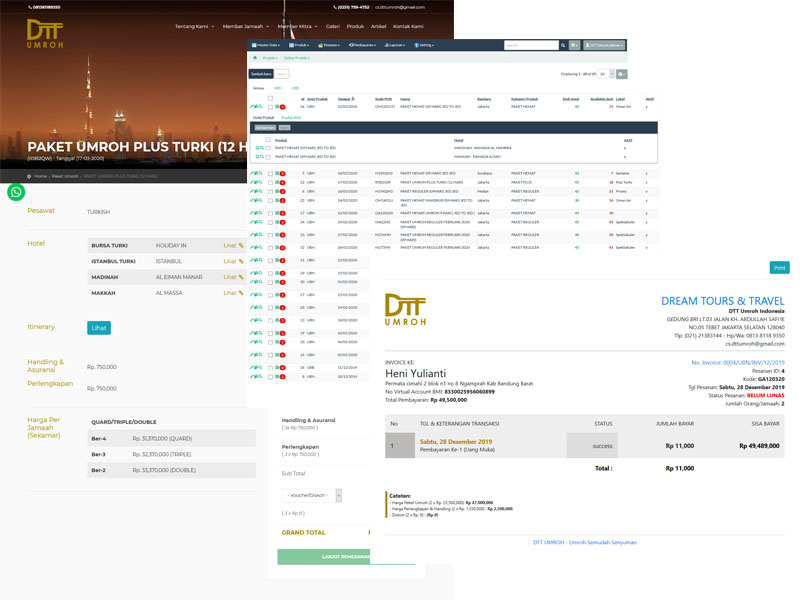Open the Galeri menu item
Screen dimensions: 800x600
333,26
